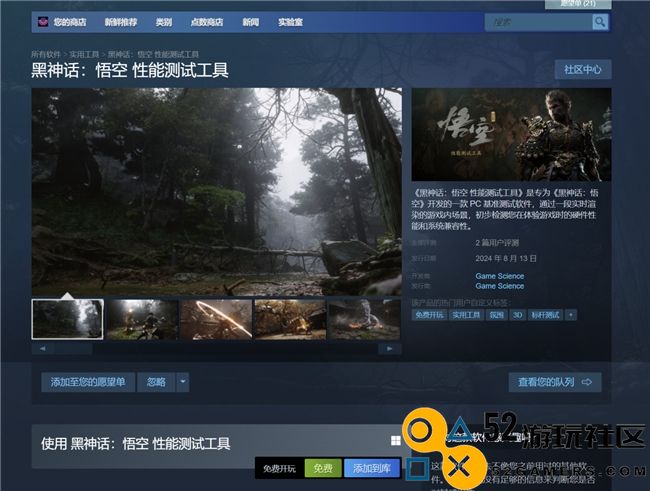Viewport: 650px width, 491px height.
Task: Click the 忽略 button
Action: pos(156,382)
